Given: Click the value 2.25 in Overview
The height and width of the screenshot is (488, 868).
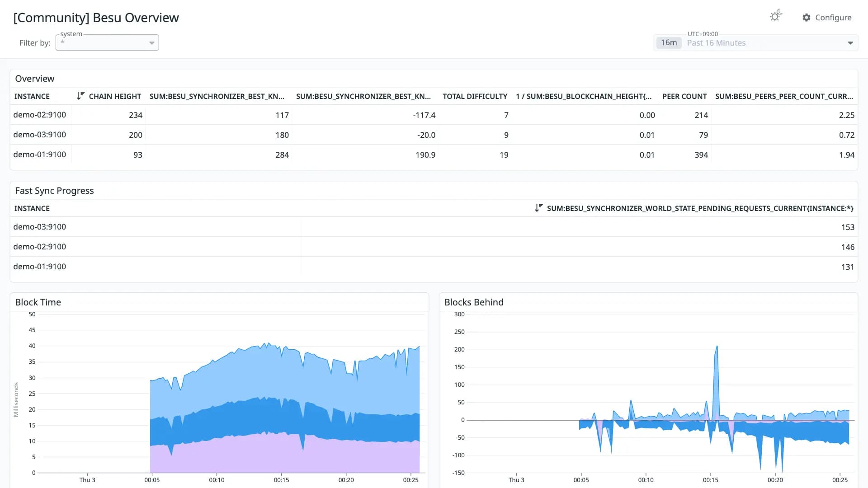Looking at the screenshot, I should click(847, 115).
